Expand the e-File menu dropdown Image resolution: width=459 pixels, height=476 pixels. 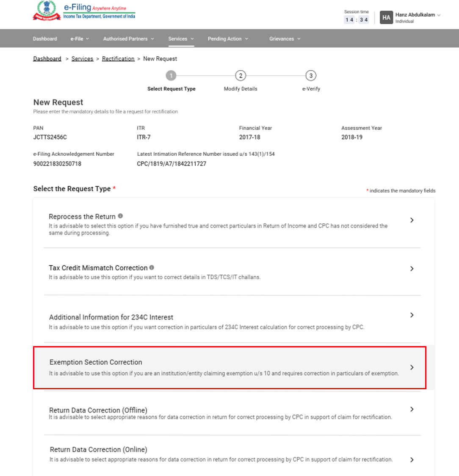click(80, 39)
